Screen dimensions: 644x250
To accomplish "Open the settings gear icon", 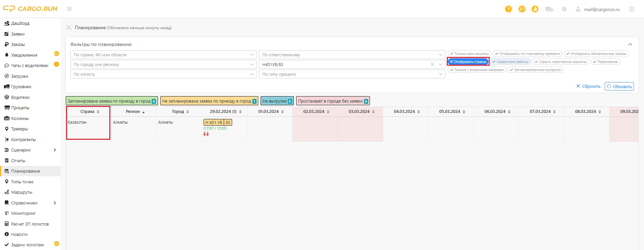I will pos(564,9).
